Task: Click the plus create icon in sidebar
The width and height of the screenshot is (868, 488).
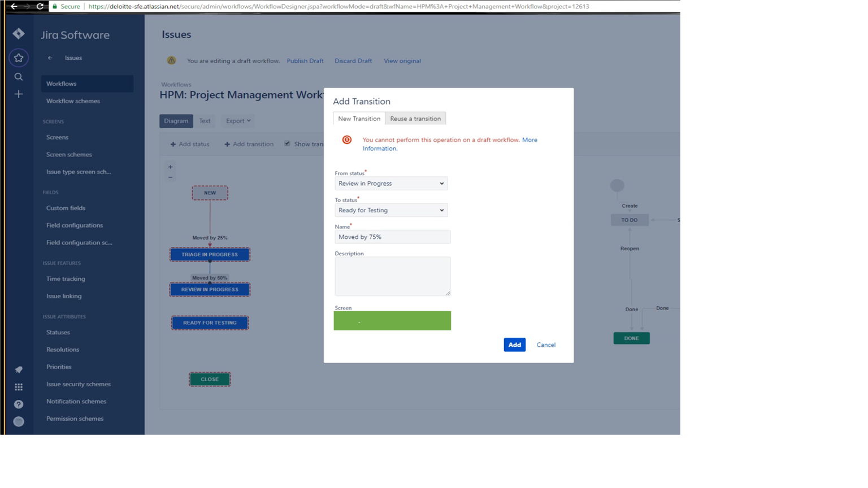Action: tap(19, 94)
